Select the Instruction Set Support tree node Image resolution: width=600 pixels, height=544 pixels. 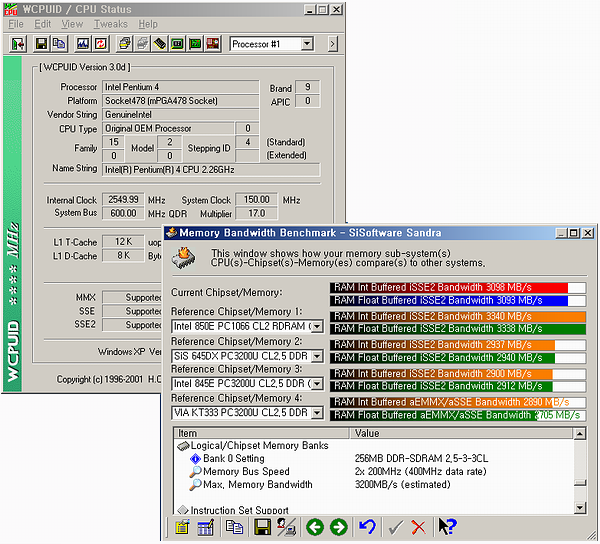tap(240, 510)
